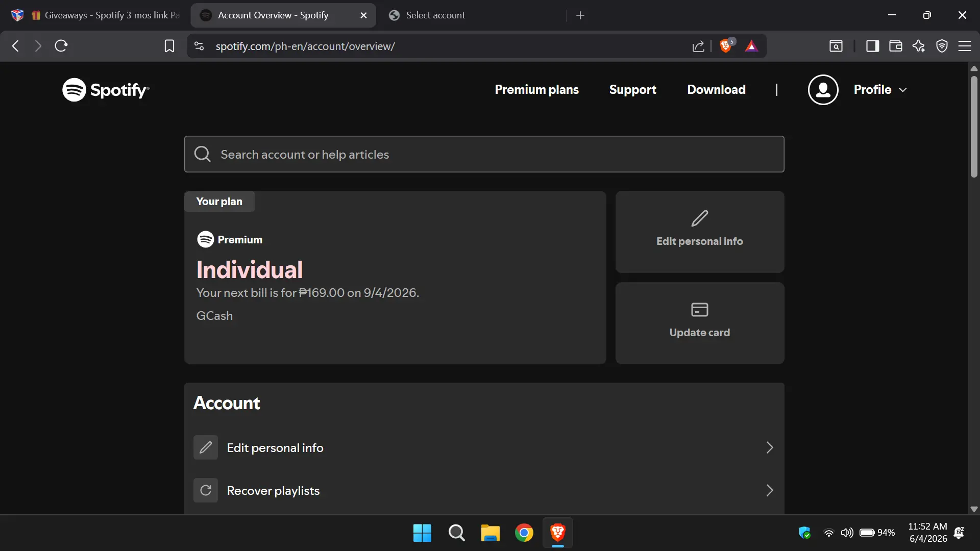Click the card icon above Update card
The image size is (980, 551).
point(699,310)
